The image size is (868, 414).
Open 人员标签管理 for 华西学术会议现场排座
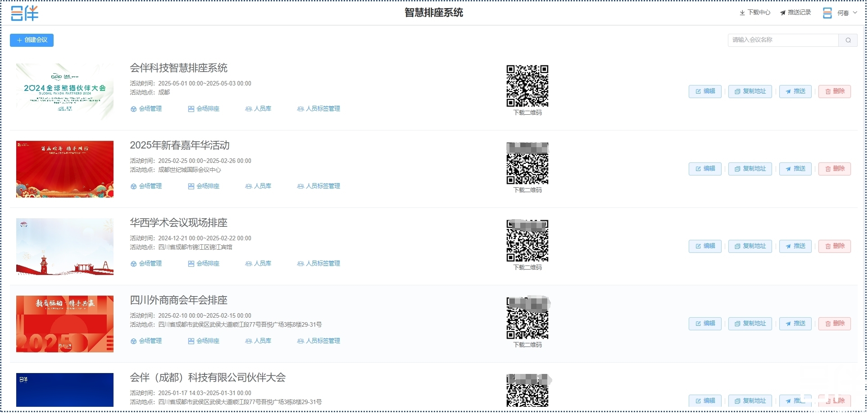[318, 263]
